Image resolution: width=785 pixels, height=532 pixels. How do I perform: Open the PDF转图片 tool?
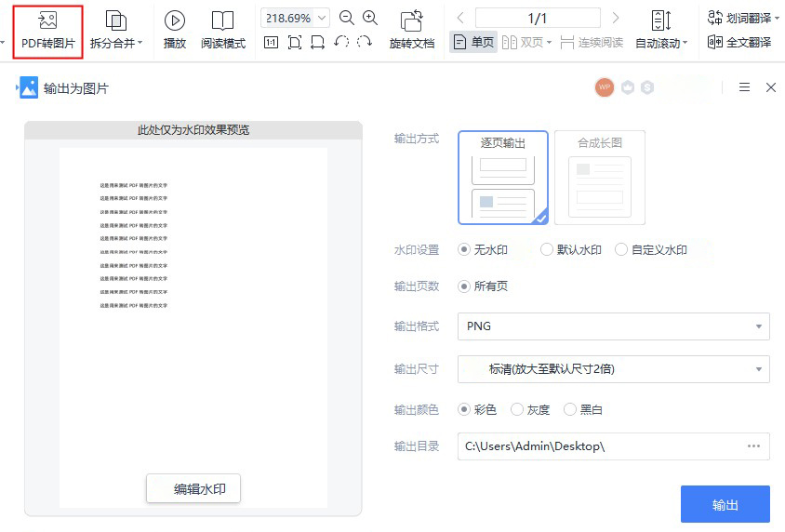(48, 32)
